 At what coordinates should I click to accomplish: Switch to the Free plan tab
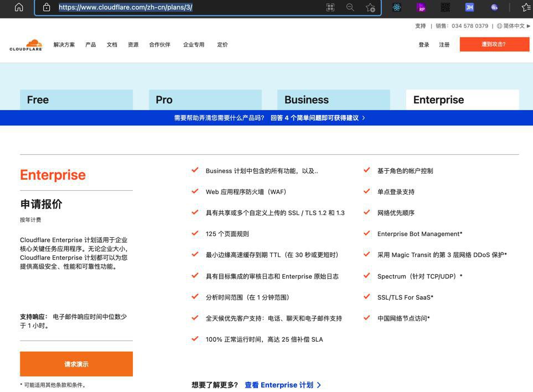76,100
